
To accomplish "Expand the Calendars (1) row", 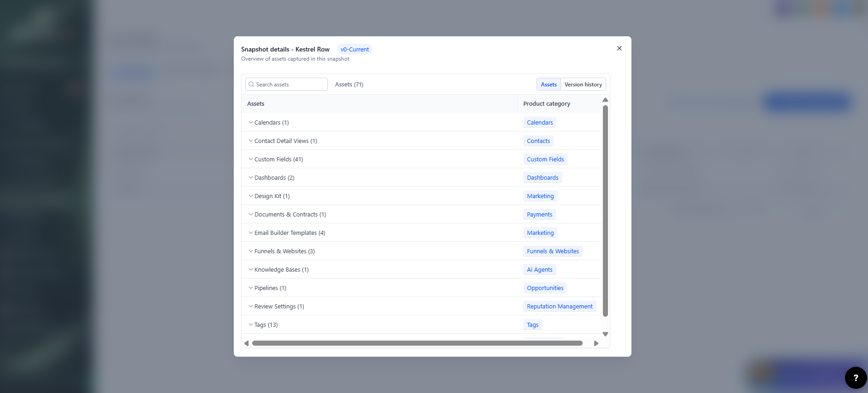I will pos(251,122).
